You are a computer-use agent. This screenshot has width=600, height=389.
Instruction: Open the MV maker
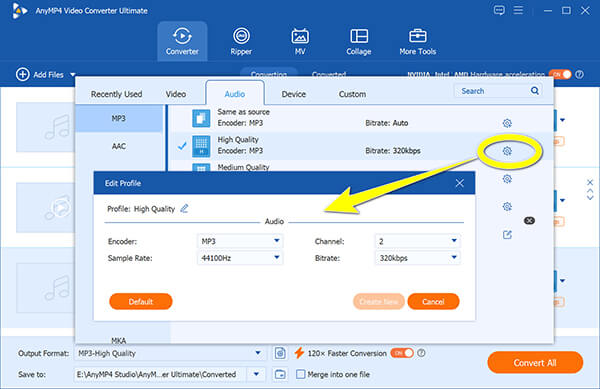(300, 41)
